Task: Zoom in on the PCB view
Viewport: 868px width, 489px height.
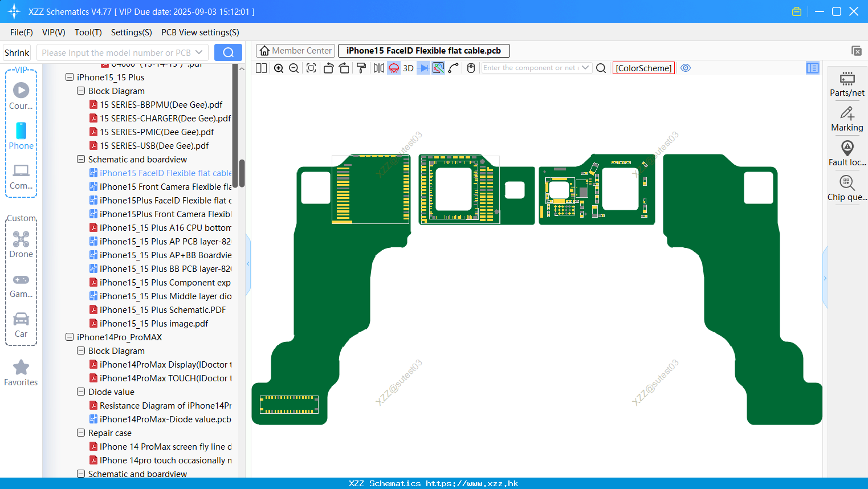Action: pyautogui.click(x=279, y=68)
